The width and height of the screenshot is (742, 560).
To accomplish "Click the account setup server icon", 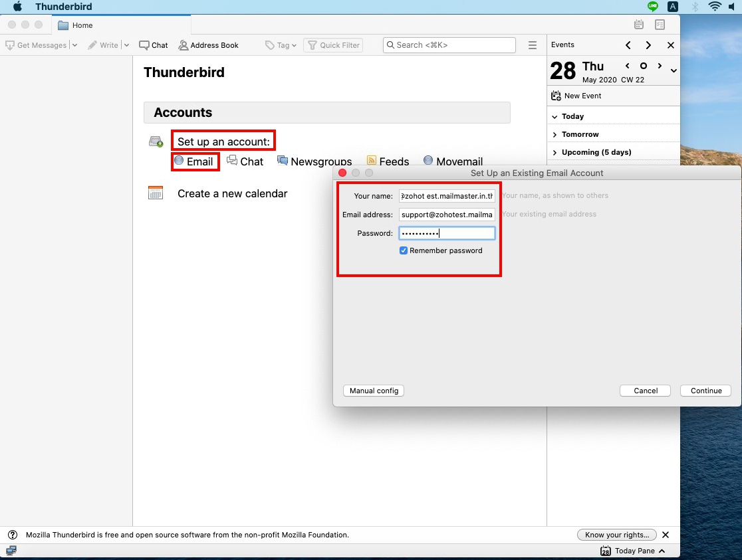I will (156, 141).
